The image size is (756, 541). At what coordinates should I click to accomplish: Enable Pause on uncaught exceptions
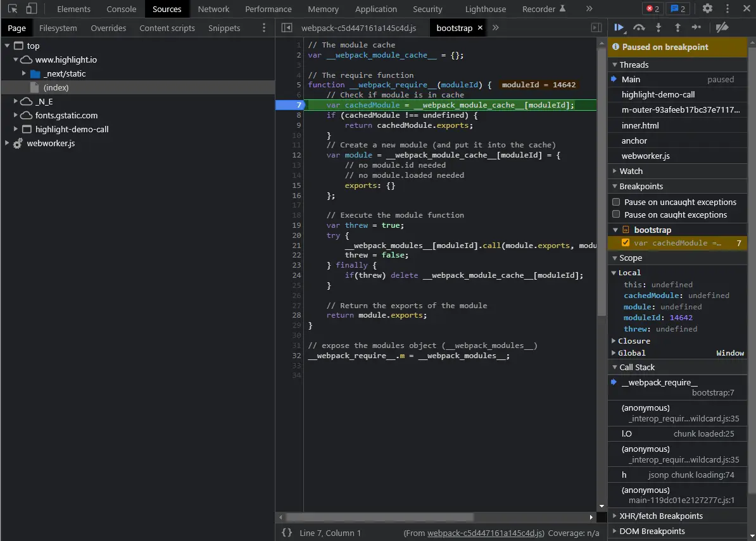tap(615, 202)
